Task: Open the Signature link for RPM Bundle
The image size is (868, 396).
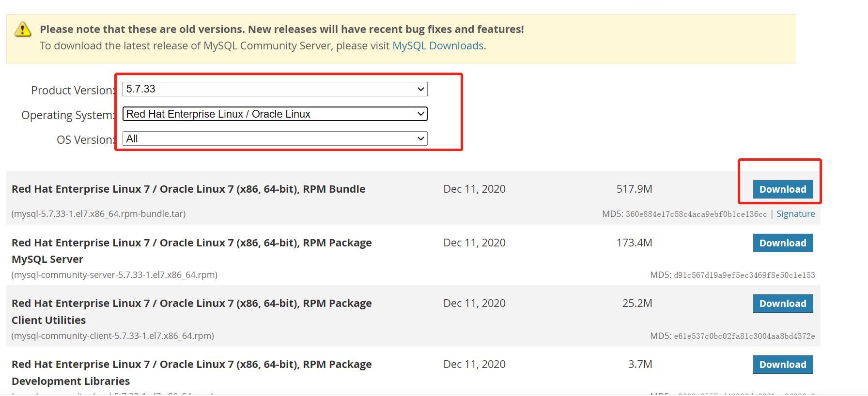Action: coord(796,214)
